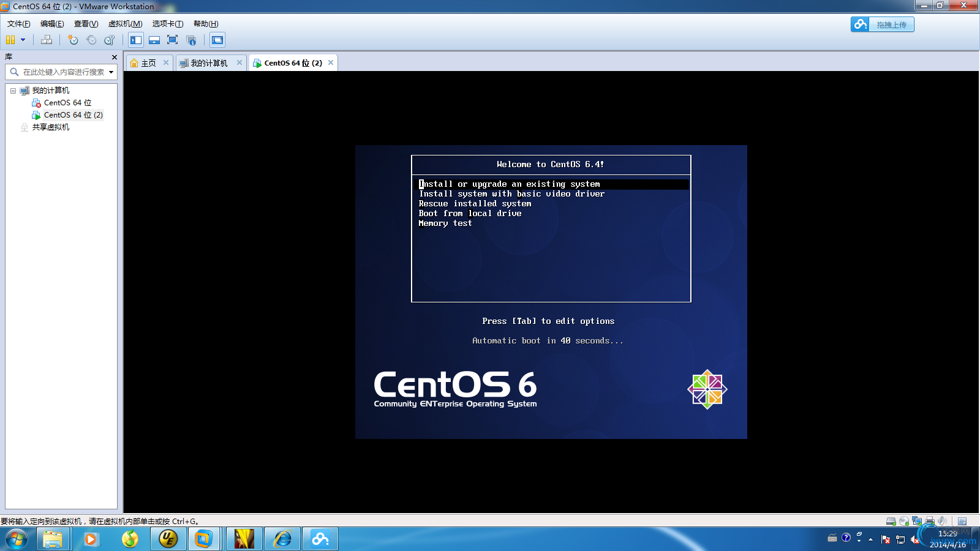Screen dimensions: 980x551
Task: Select 'Memory test' boot entry
Action: [x=445, y=223]
